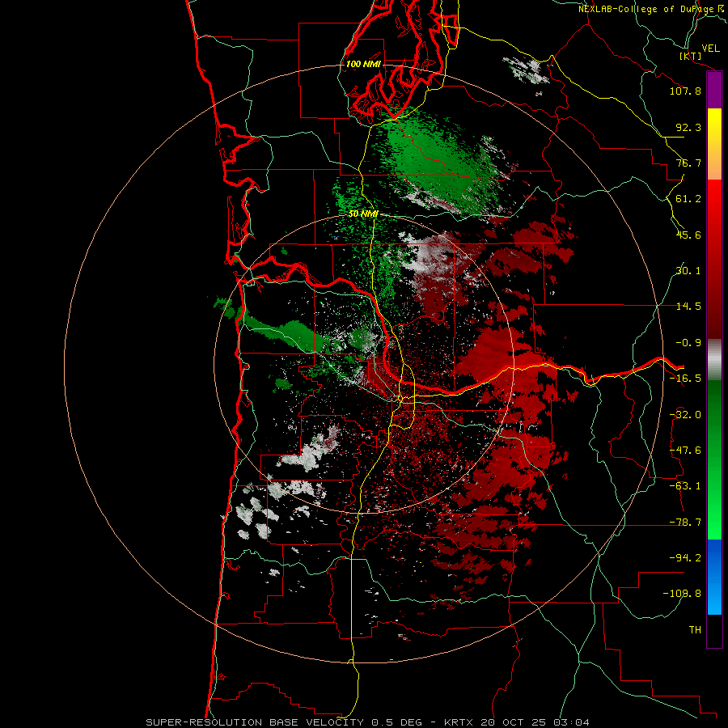
Task: Click the gray near-zero segment of the color bar
Action: coord(714,359)
